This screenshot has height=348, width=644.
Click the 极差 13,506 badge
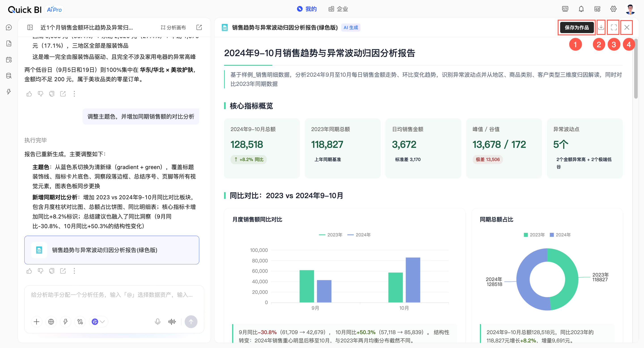click(x=487, y=159)
